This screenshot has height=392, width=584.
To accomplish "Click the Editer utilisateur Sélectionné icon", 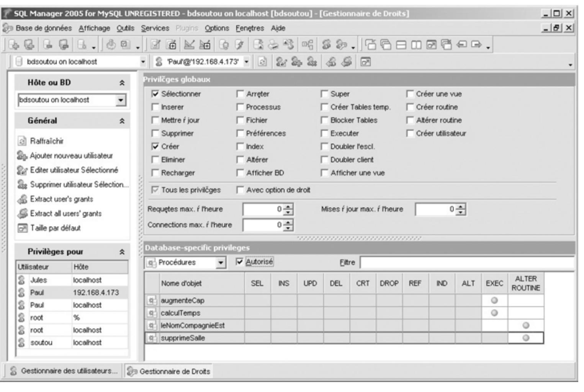I will 23,170.
